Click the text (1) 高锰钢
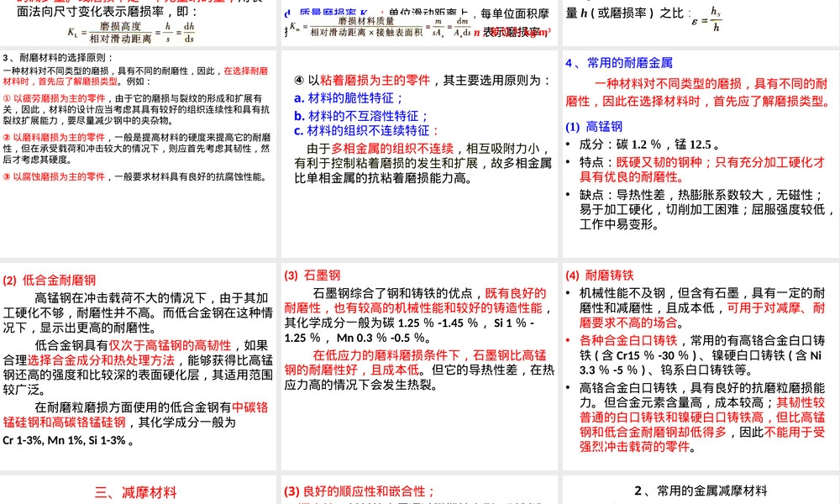 click(x=594, y=127)
